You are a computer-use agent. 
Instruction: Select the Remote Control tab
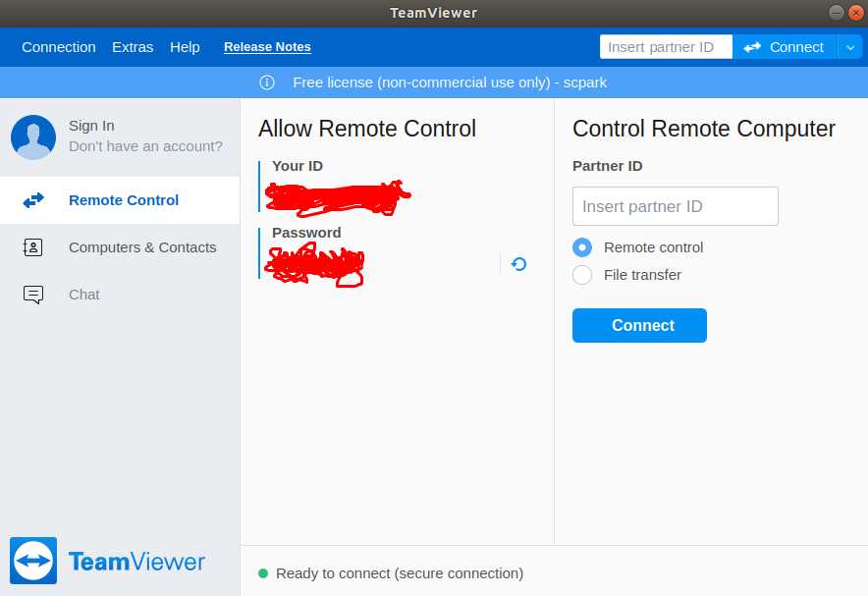coord(120,200)
